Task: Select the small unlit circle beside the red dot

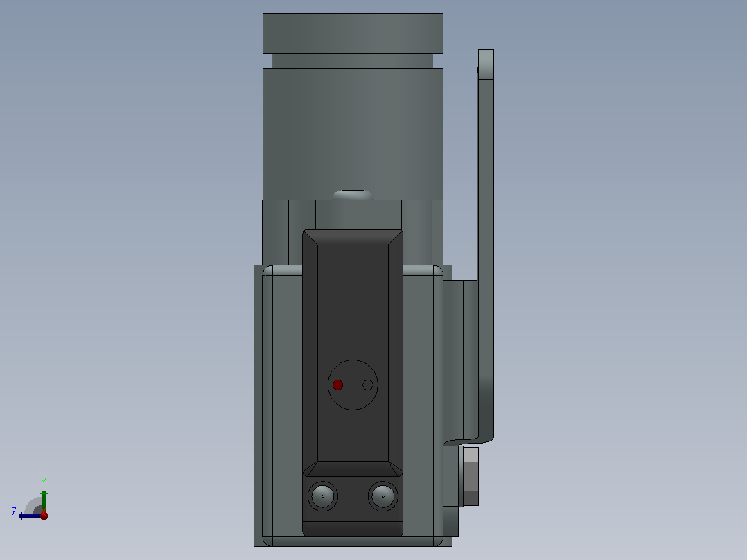Action: pos(368,385)
